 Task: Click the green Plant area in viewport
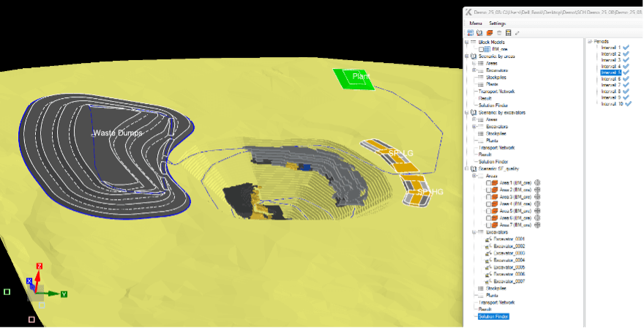click(354, 79)
